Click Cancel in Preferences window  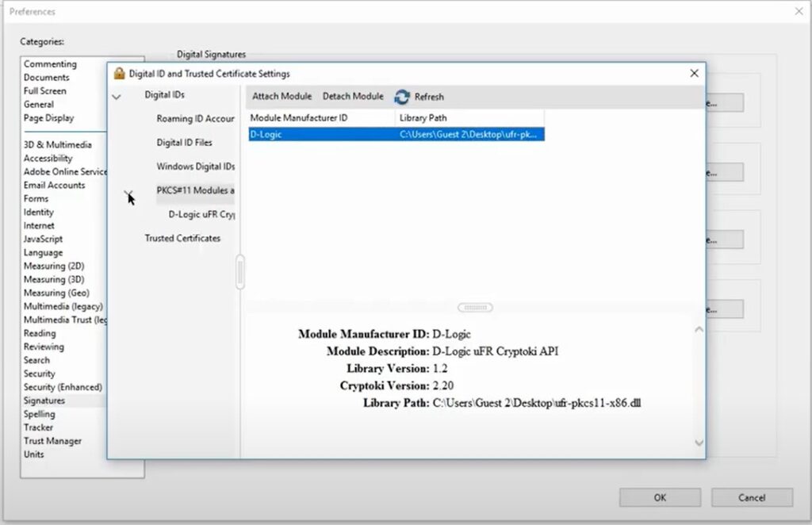click(x=752, y=497)
